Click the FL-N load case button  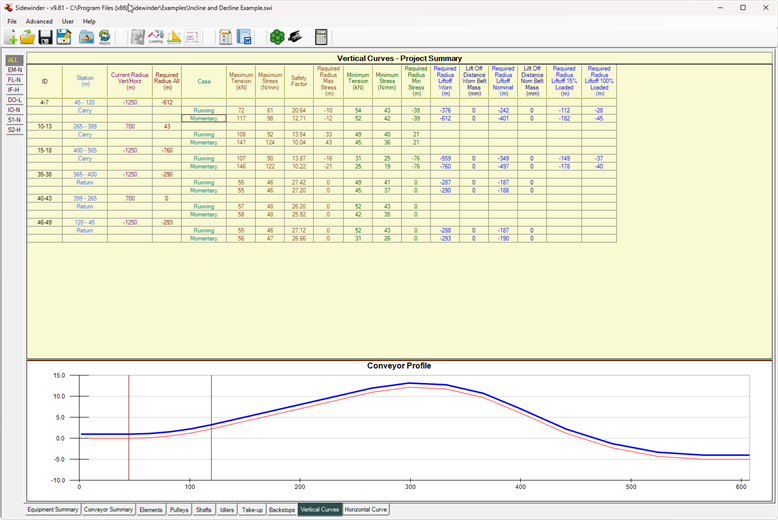click(x=14, y=80)
